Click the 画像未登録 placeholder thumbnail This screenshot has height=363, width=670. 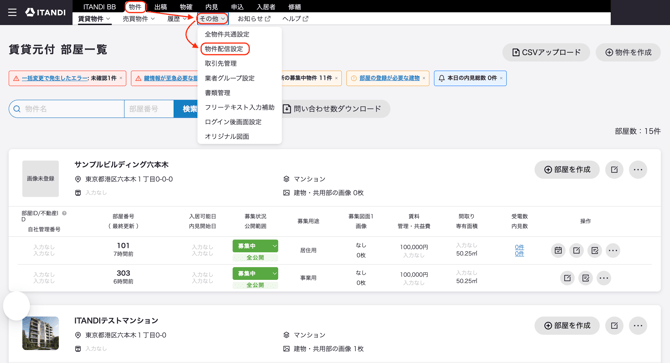click(x=41, y=179)
